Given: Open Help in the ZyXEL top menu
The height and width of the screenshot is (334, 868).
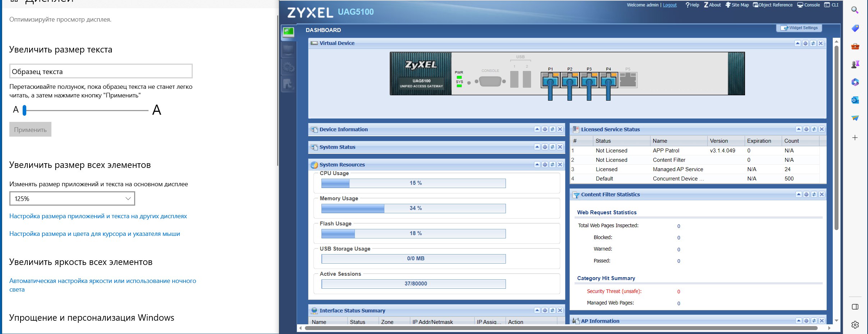Looking at the screenshot, I should point(692,5).
